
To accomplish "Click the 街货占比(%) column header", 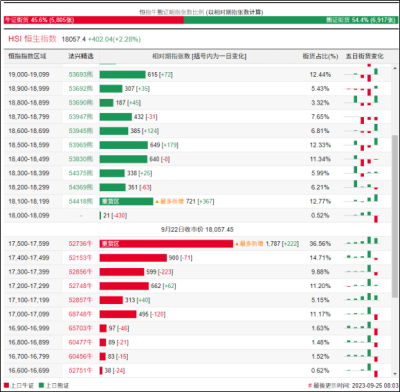I will coord(320,56).
